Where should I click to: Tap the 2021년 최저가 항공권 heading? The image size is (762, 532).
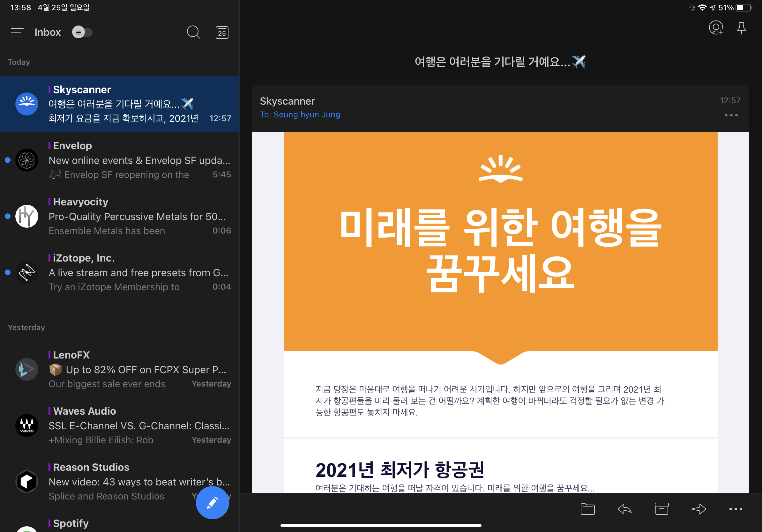coord(400,469)
